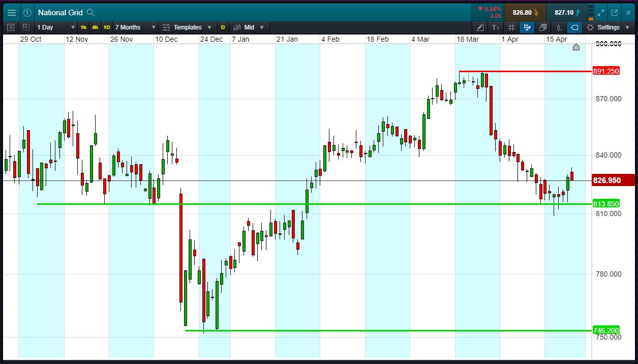Open the 1 Day interval dropdown

(56, 27)
